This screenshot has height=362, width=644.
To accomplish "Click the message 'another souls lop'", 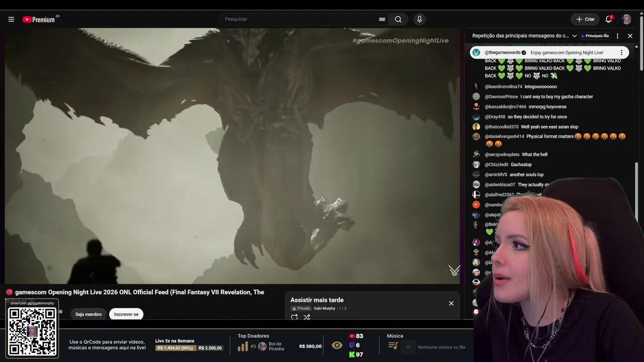I will [x=526, y=174].
